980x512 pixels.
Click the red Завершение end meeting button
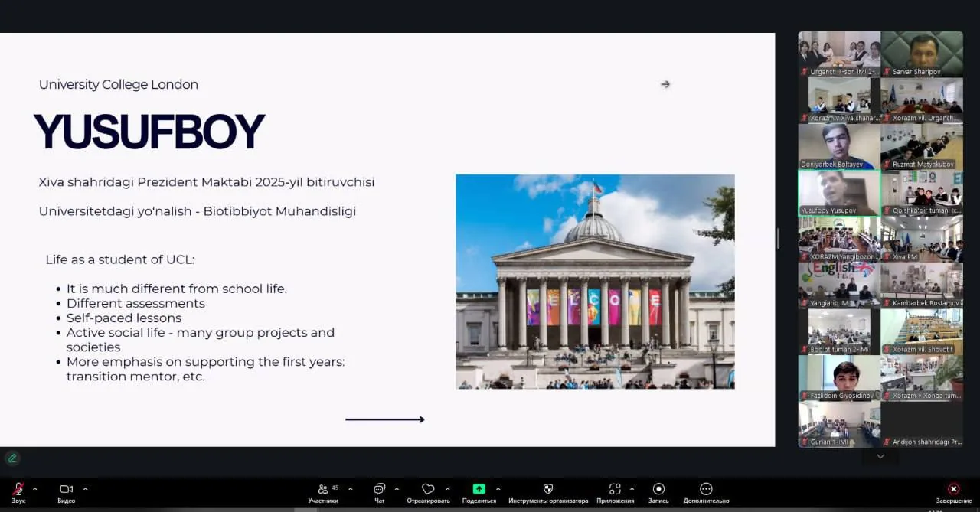953,492
